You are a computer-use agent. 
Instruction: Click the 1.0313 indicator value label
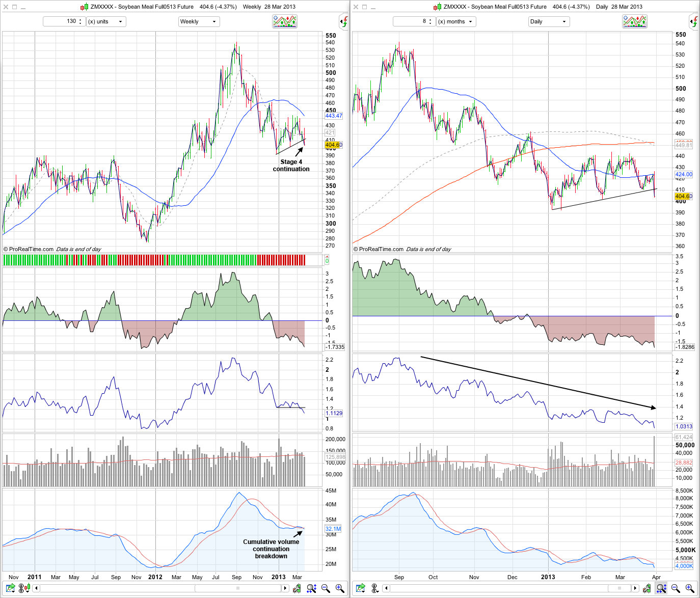(x=684, y=426)
